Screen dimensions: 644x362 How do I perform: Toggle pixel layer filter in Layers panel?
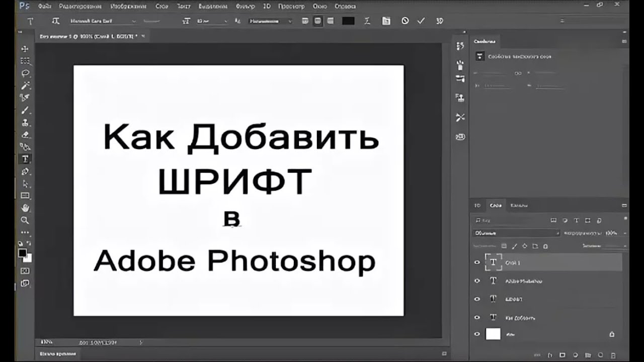tap(553, 220)
